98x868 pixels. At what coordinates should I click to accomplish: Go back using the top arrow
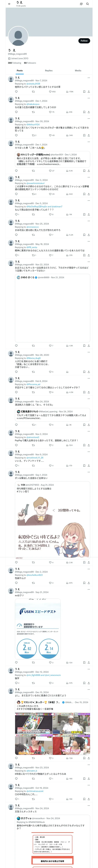click(x=9, y=4)
